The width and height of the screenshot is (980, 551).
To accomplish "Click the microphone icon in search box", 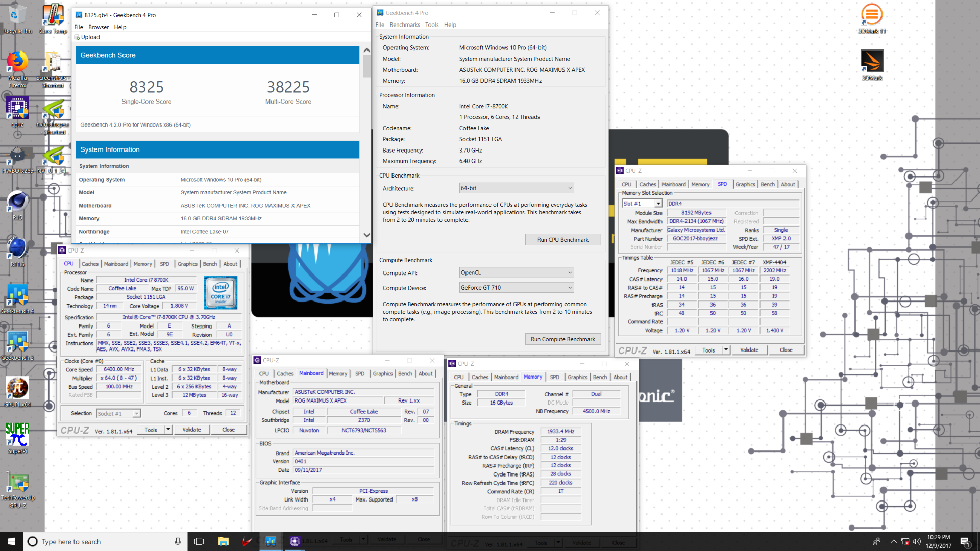I will tap(178, 541).
